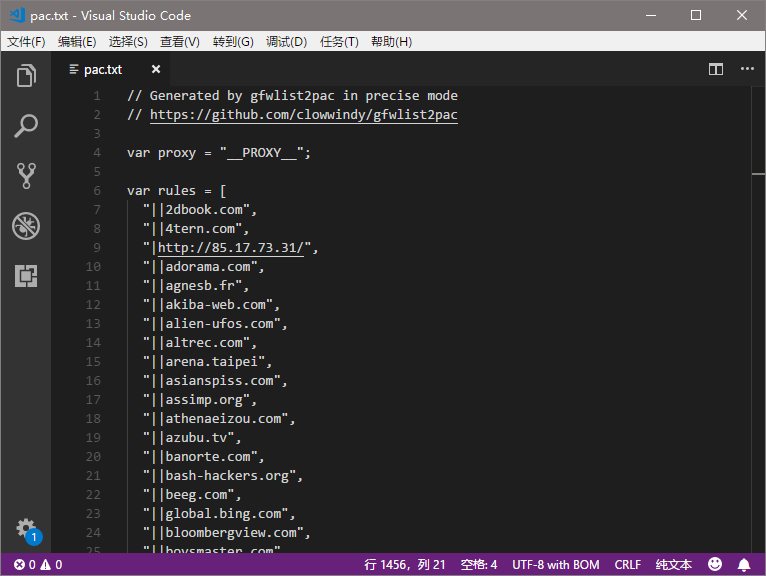This screenshot has height=576, width=766.
Task: Open the Source Control view
Action: [x=26, y=176]
